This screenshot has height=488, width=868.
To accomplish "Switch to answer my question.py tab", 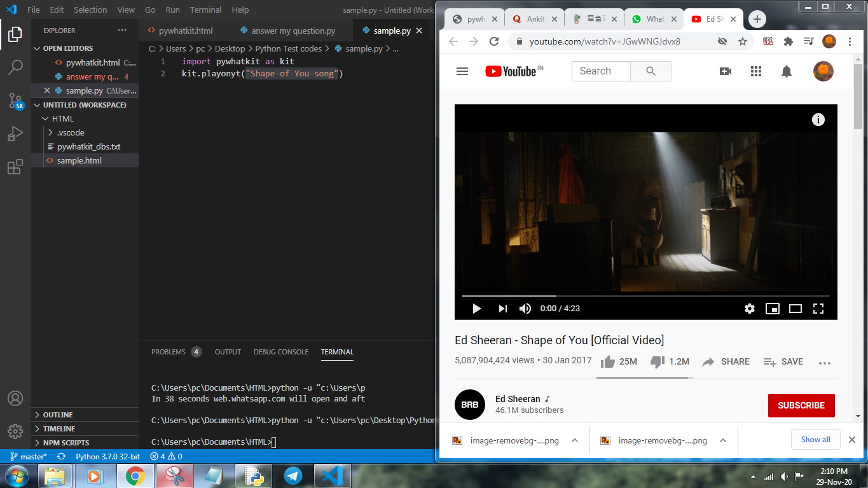I will coord(293,31).
